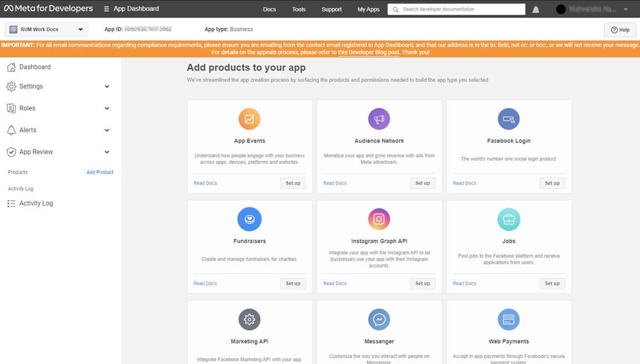This screenshot has height=364, width=640.
Task: Open Read Docs for Facebook Login
Action: (464, 183)
